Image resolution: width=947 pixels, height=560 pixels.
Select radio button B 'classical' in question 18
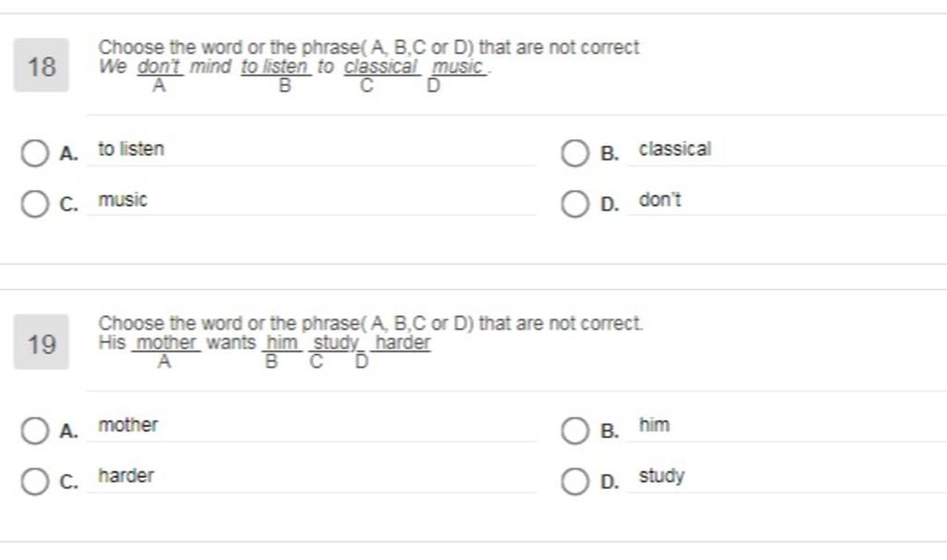click(x=574, y=153)
